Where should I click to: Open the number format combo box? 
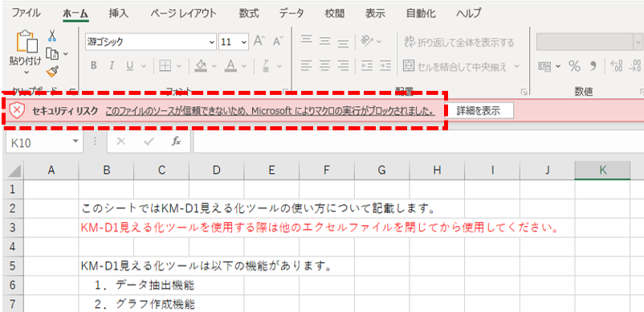(589, 42)
